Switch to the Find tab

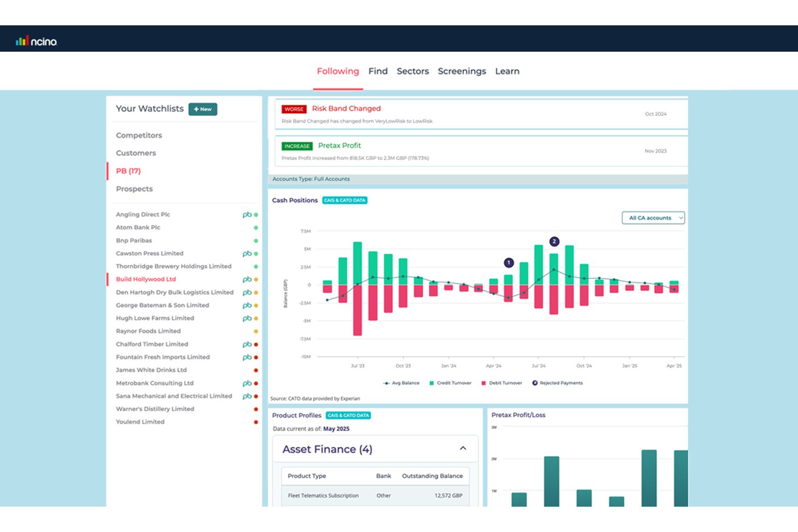378,71
